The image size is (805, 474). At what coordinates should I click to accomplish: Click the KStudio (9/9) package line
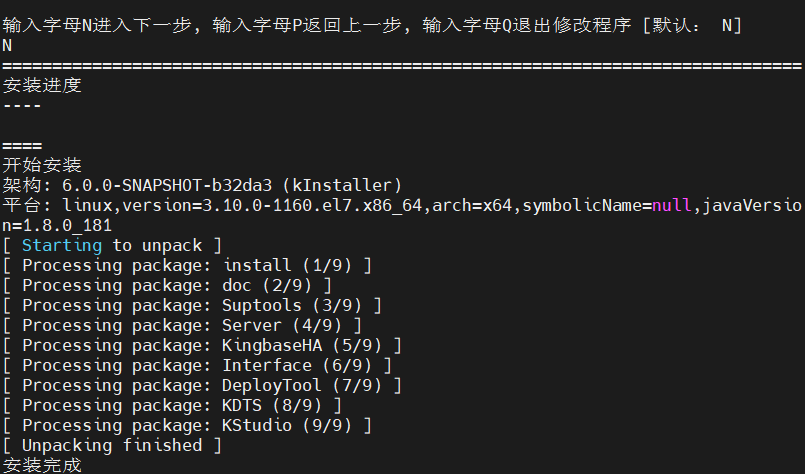point(187,425)
